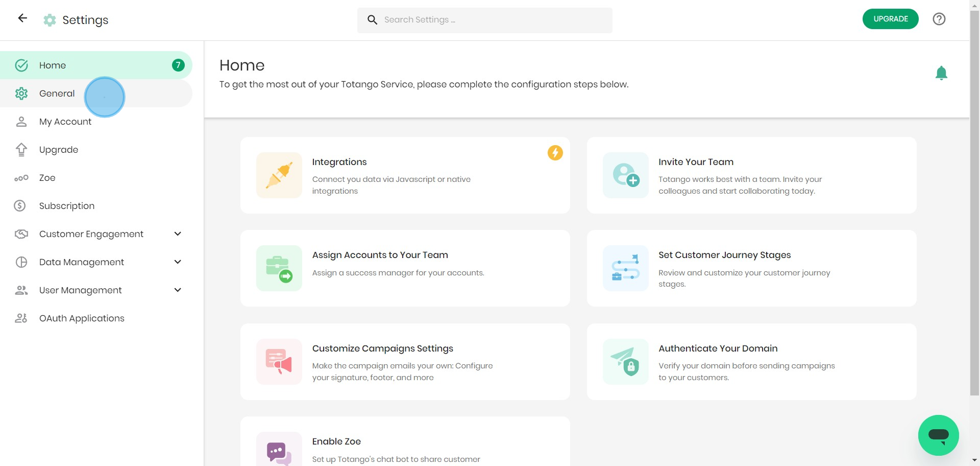Click the search magnifier icon
Screen dimensions: 980x466
373,20
